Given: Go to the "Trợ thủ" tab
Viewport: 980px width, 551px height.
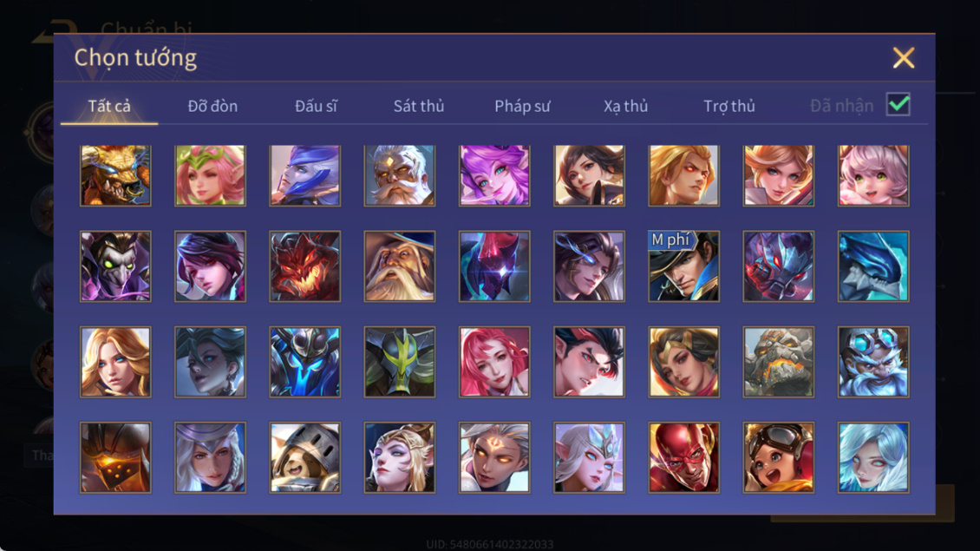Looking at the screenshot, I should click(729, 107).
